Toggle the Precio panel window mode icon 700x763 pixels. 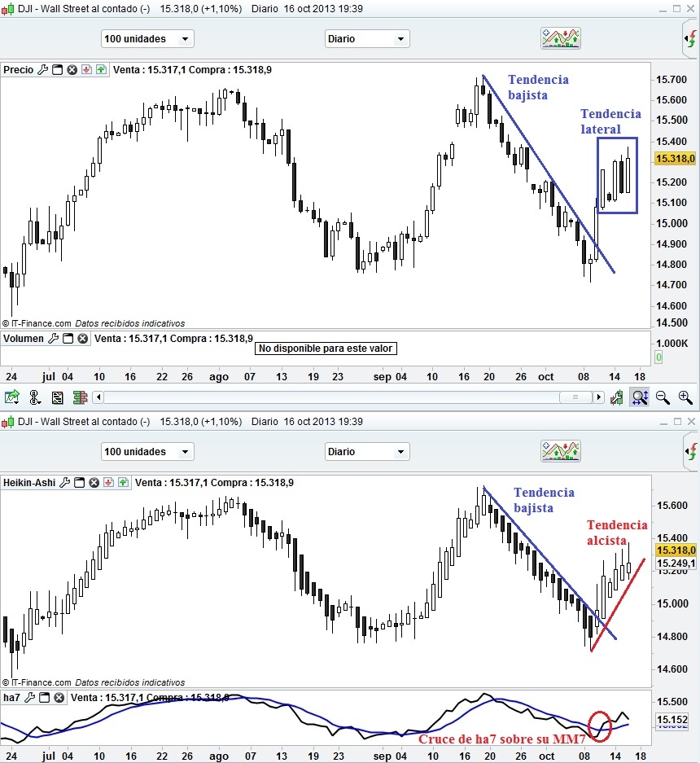click(x=58, y=69)
